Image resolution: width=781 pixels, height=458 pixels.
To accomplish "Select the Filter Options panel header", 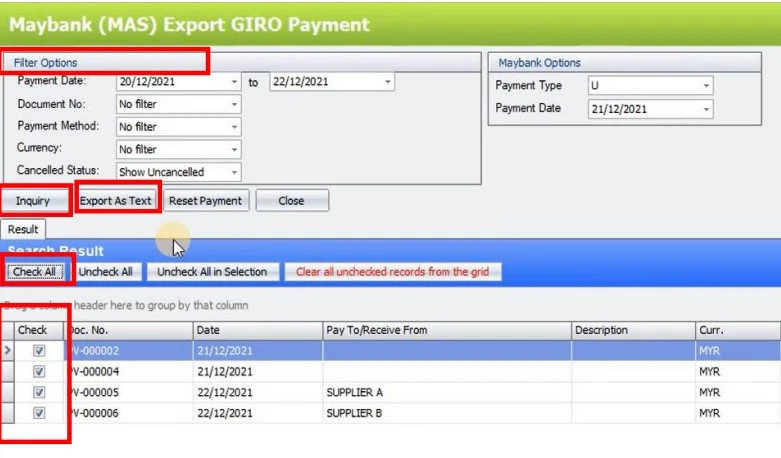I will pos(242,63).
